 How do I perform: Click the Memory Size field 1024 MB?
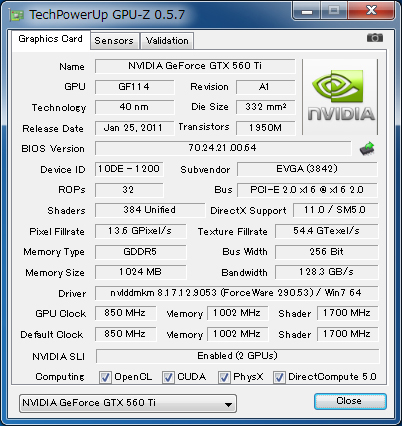[x=140, y=272]
